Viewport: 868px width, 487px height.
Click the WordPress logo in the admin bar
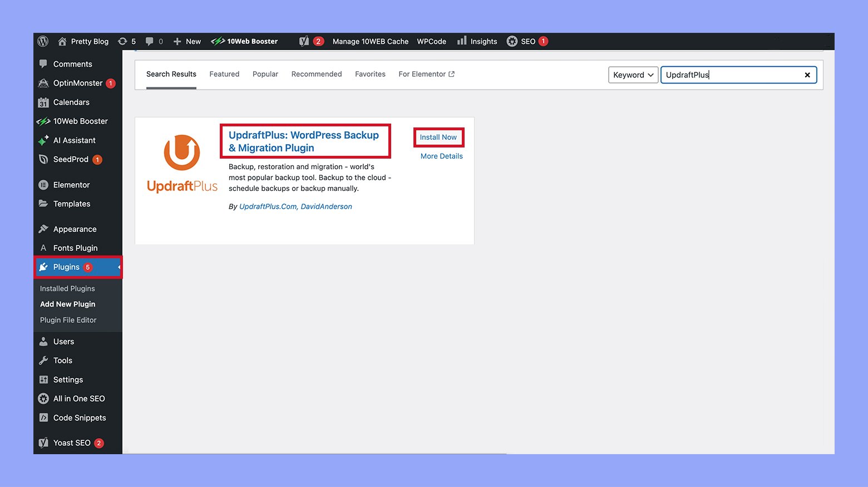click(x=43, y=41)
